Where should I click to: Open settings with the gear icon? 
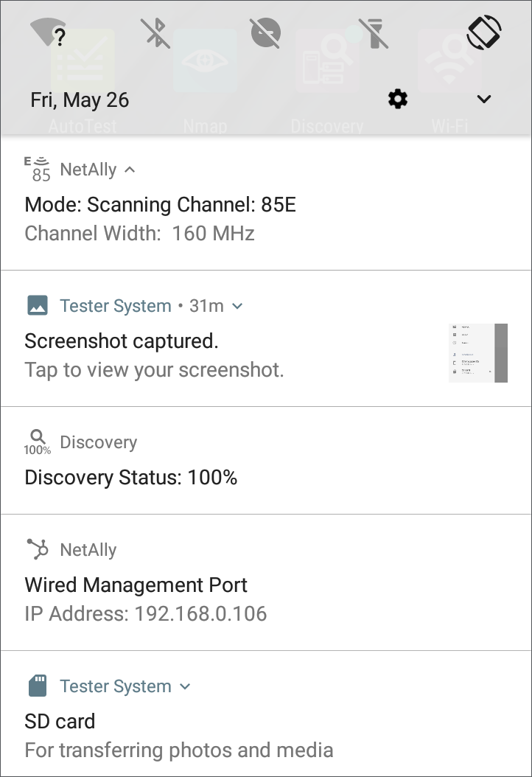point(398,99)
